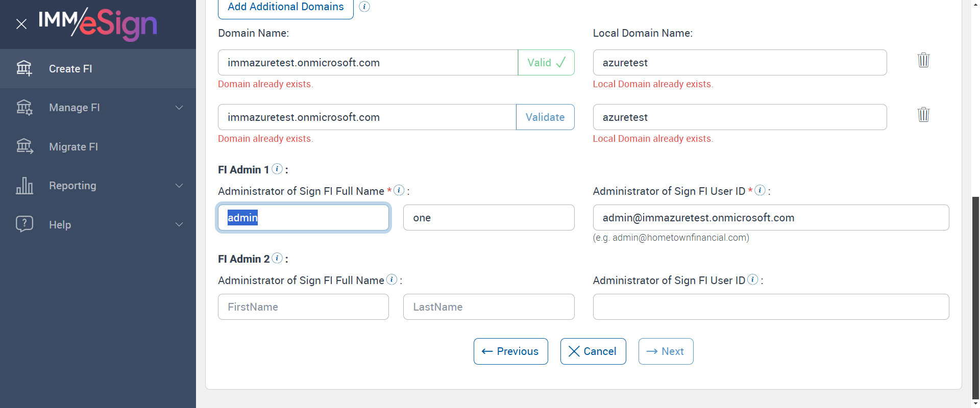The width and height of the screenshot is (980, 408).
Task: Cancel the FI creation form
Action: [593, 351]
